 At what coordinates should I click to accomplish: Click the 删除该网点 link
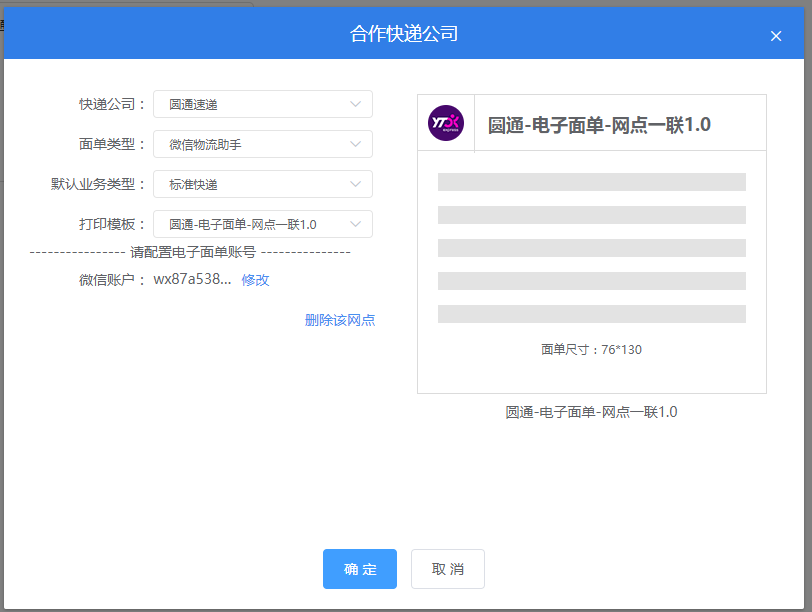point(340,320)
